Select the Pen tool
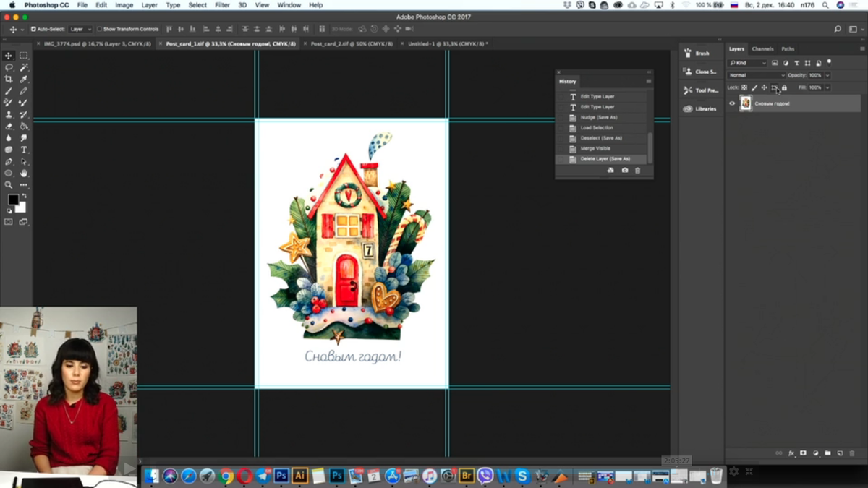The image size is (868, 488). tap(9, 161)
